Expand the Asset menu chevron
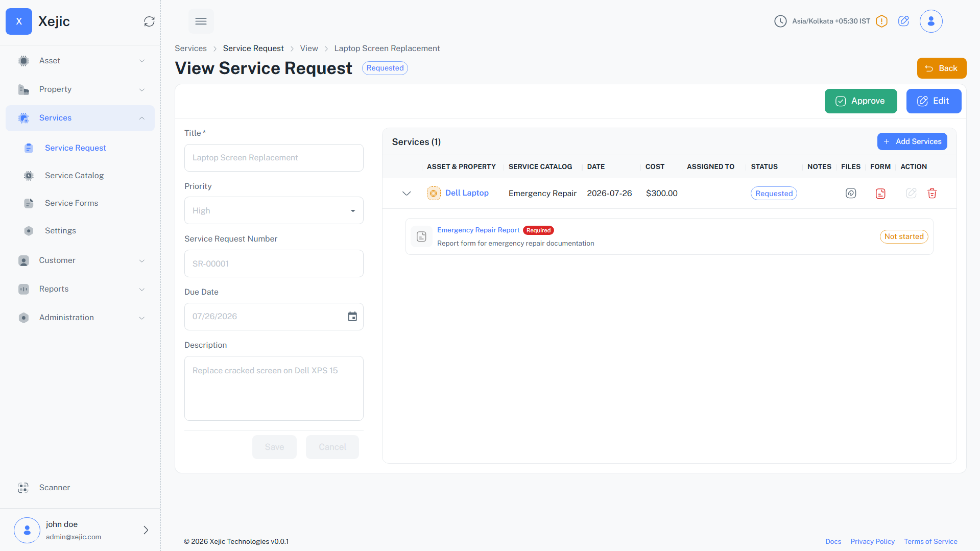 tap(142, 61)
